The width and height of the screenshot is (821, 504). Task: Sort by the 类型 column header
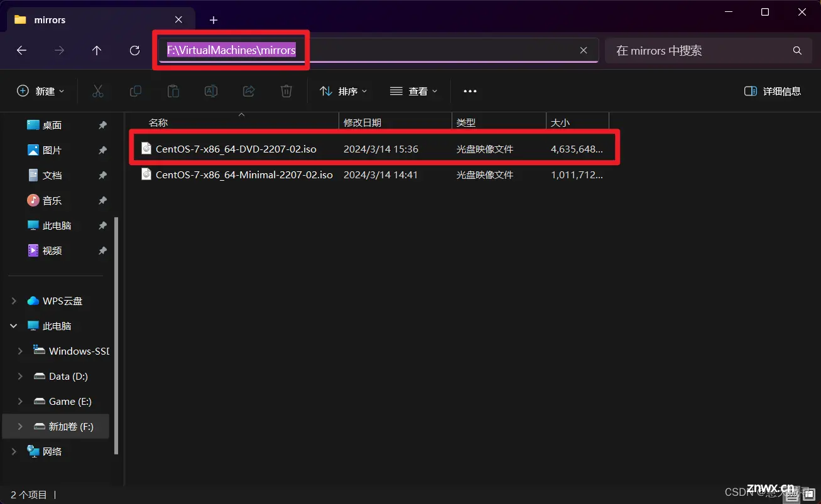click(466, 122)
